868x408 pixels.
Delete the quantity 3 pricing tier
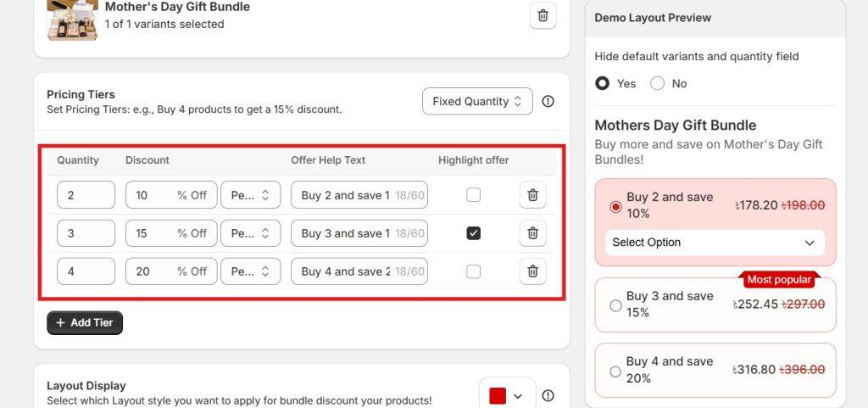pyautogui.click(x=532, y=233)
